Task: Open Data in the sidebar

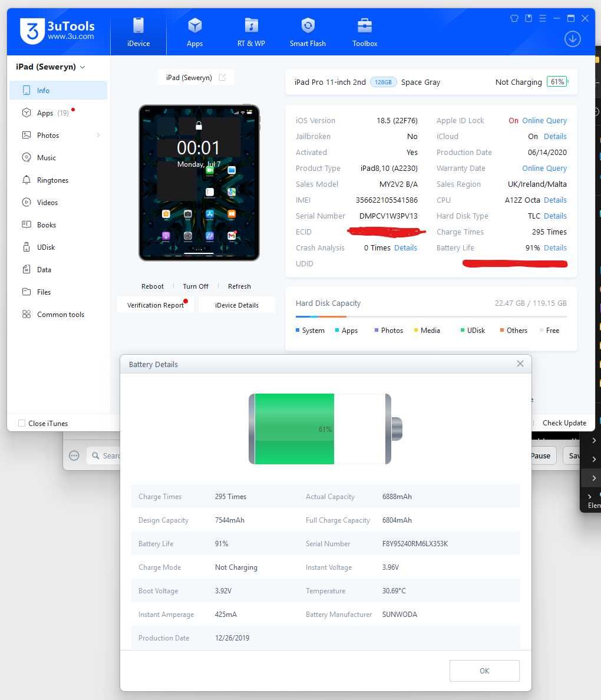Action: click(x=58, y=270)
